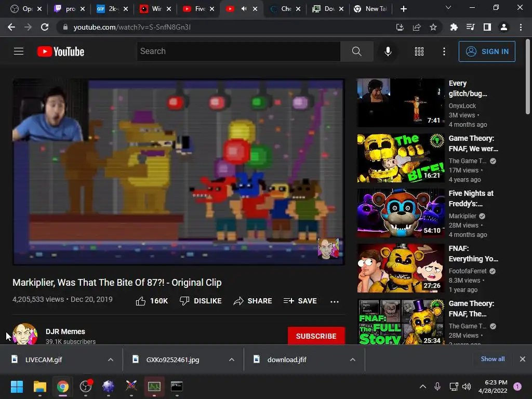Click install app icon in address bar

click(400, 27)
